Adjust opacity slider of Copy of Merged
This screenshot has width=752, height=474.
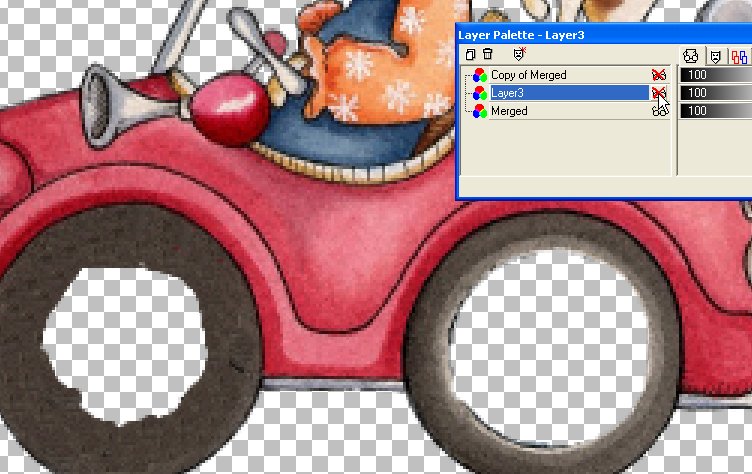[716, 75]
